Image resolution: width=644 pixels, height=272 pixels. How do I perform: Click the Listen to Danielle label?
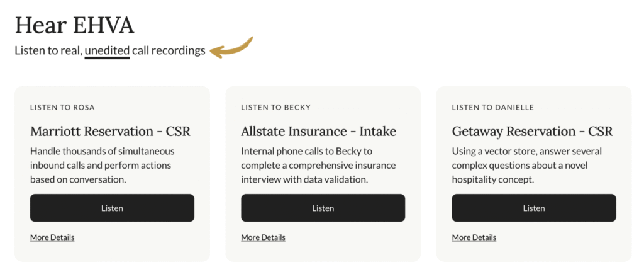[x=492, y=108]
